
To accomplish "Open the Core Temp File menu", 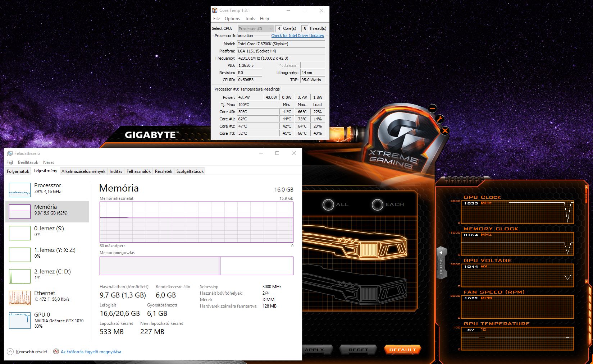I will (216, 19).
